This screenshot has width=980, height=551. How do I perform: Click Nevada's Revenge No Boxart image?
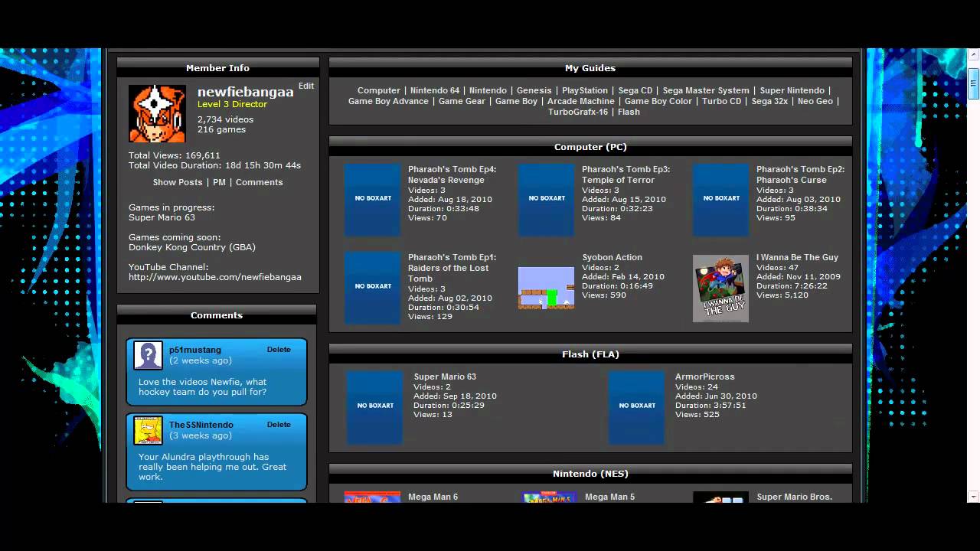pos(372,199)
